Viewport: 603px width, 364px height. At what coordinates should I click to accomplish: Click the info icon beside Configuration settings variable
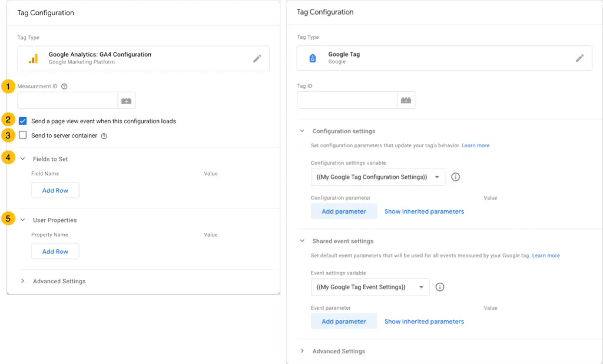(455, 176)
